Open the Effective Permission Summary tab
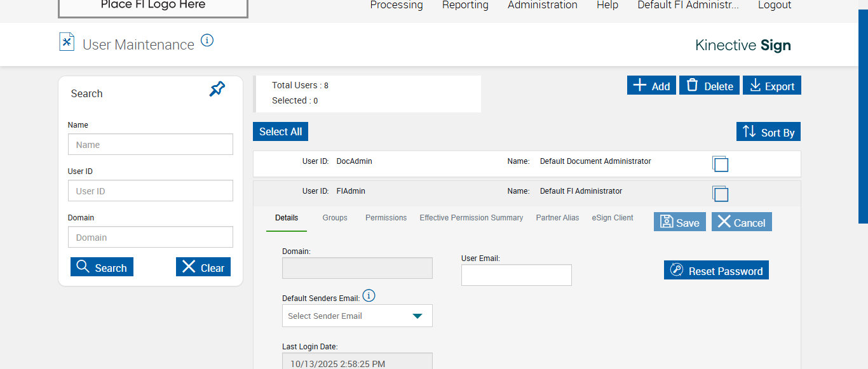868x369 pixels. (471, 218)
